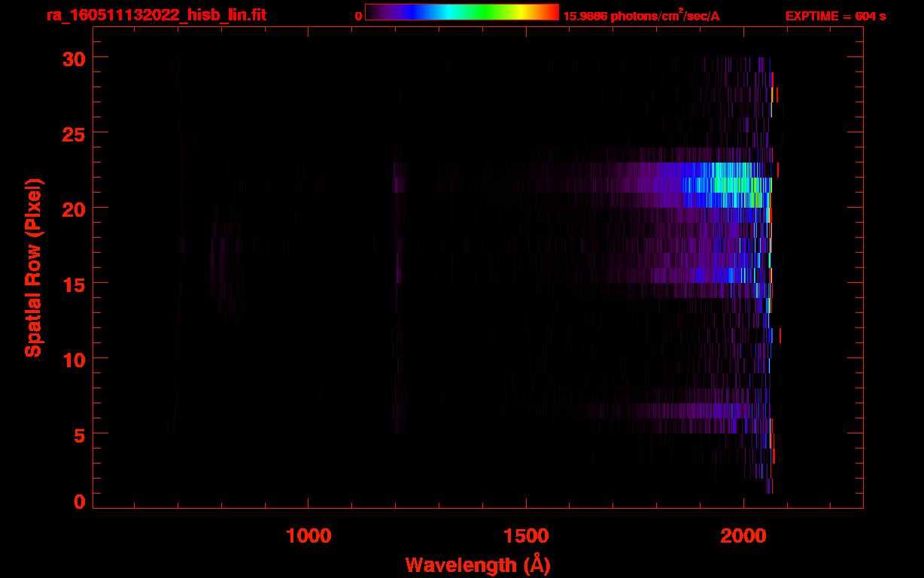This screenshot has width=924, height=578.
Task: Click the Spatial Row (Pixel) axis label
Action: (x=32, y=267)
